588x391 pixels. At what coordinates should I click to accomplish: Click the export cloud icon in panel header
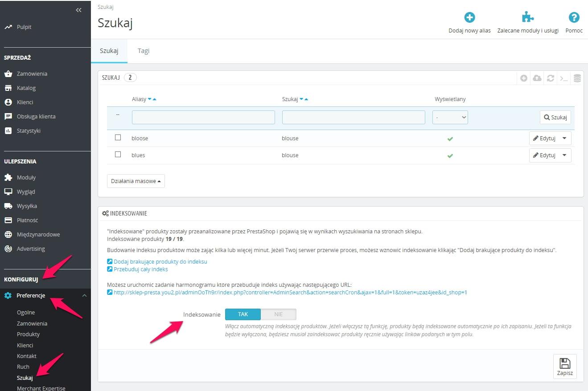tap(537, 78)
